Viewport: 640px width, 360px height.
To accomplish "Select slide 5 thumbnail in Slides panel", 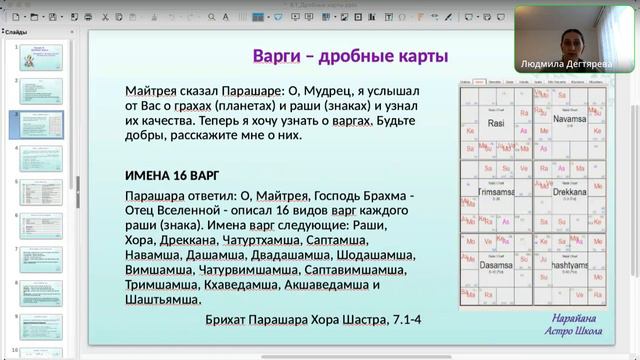I will click(41, 192).
